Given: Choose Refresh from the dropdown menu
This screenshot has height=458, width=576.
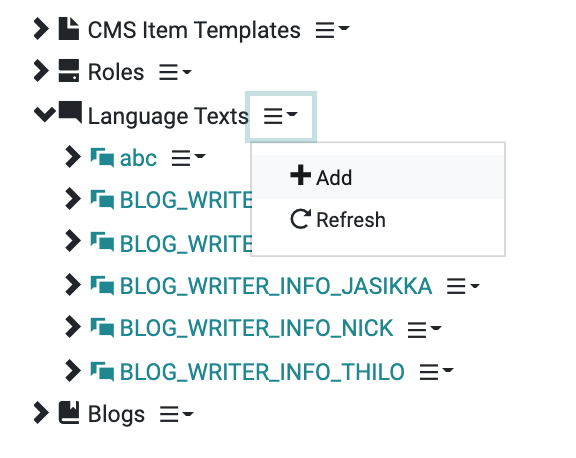Looking at the screenshot, I should click(x=378, y=220).
